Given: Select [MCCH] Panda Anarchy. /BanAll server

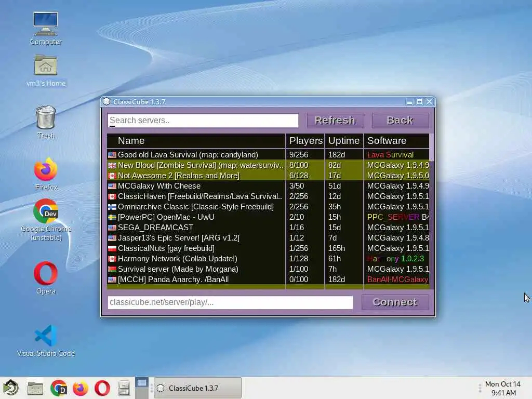Looking at the screenshot, I should point(196,280).
